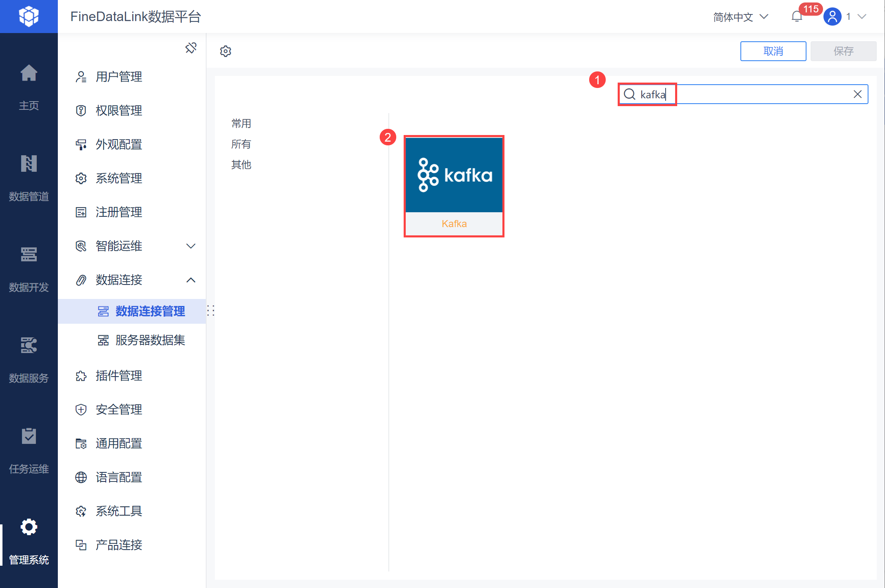
Task: Click the pin icon in menu panel
Action: pos(191,48)
